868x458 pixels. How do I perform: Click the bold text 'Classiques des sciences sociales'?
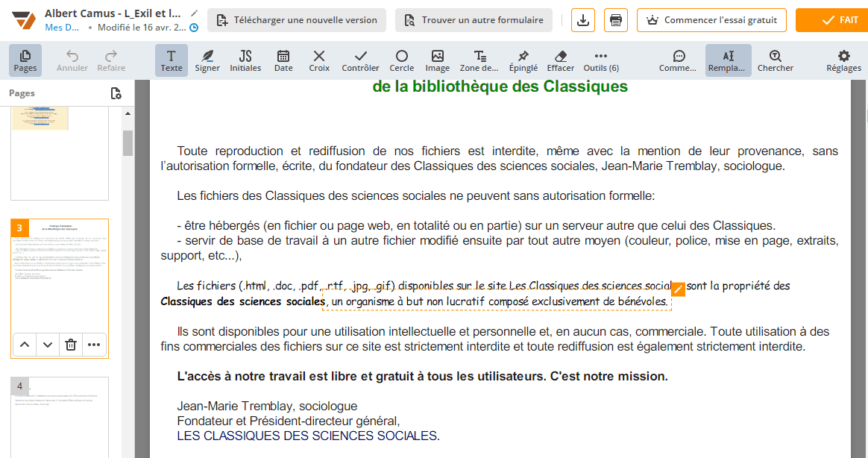pyautogui.click(x=242, y=301)
